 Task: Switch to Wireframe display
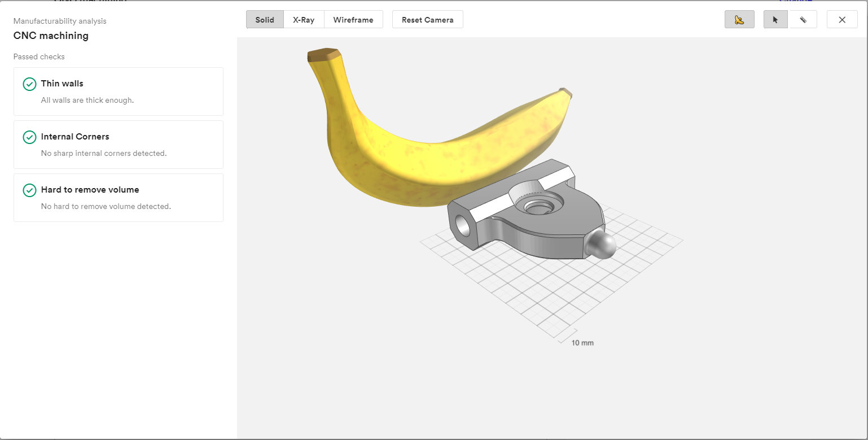point(353,20)
